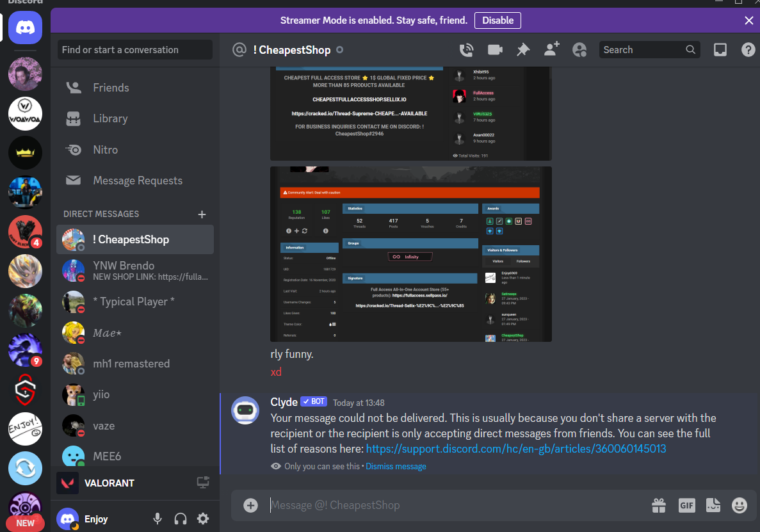Open Library

(x=135, y=118)
